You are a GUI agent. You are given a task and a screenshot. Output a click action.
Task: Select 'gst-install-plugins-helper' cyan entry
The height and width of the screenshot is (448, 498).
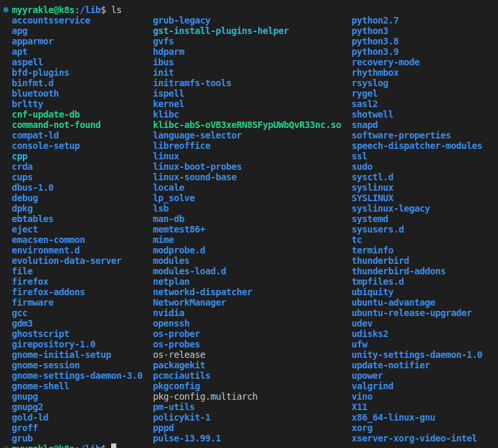pyautogui.click(x=221, y=31)
